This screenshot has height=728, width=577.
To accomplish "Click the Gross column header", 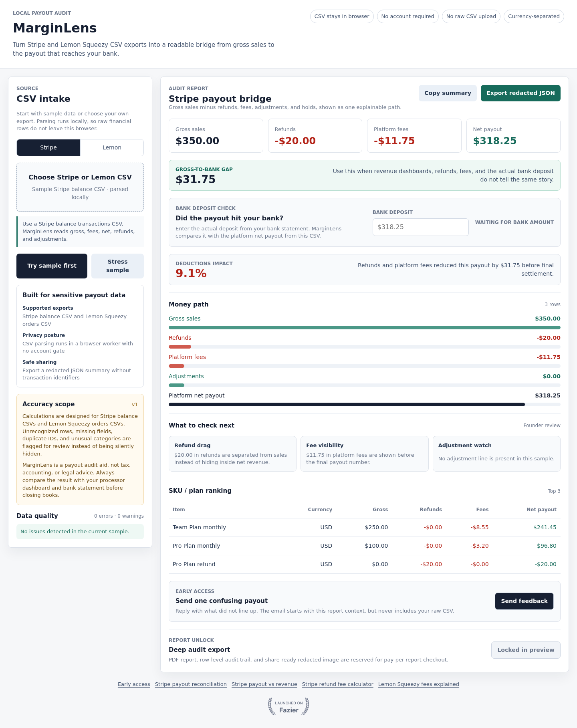I will pyautogui.click(x=380, y=510).
